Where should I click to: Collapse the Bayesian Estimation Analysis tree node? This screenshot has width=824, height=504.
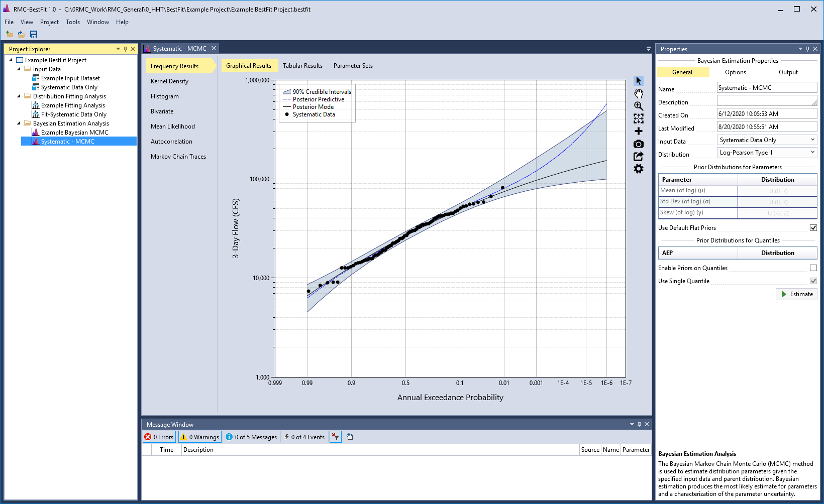coord(19,123)
